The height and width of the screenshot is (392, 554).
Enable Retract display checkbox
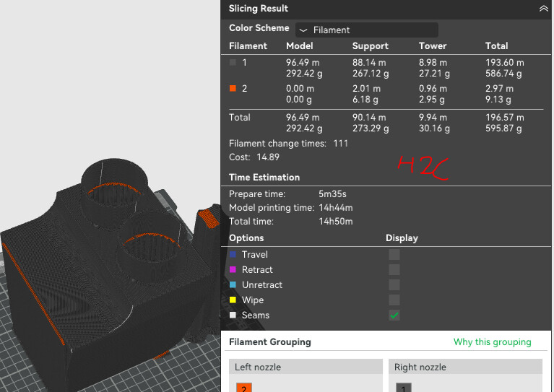(394, 269)
